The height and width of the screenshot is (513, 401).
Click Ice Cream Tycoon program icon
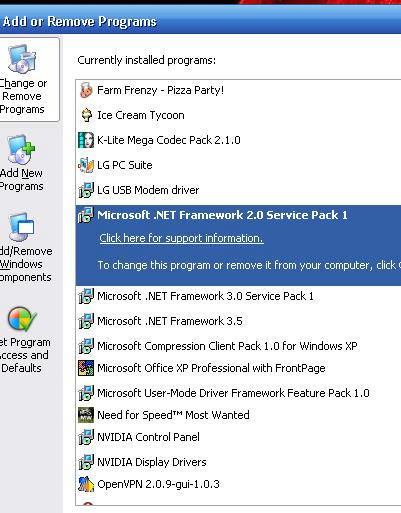[x=86, y=115]
